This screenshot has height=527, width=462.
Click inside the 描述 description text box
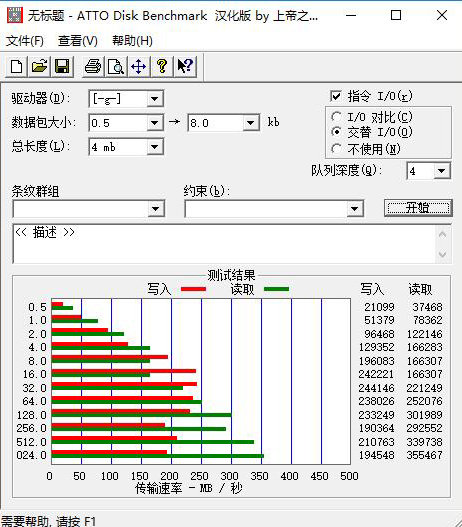pos(225,244)
